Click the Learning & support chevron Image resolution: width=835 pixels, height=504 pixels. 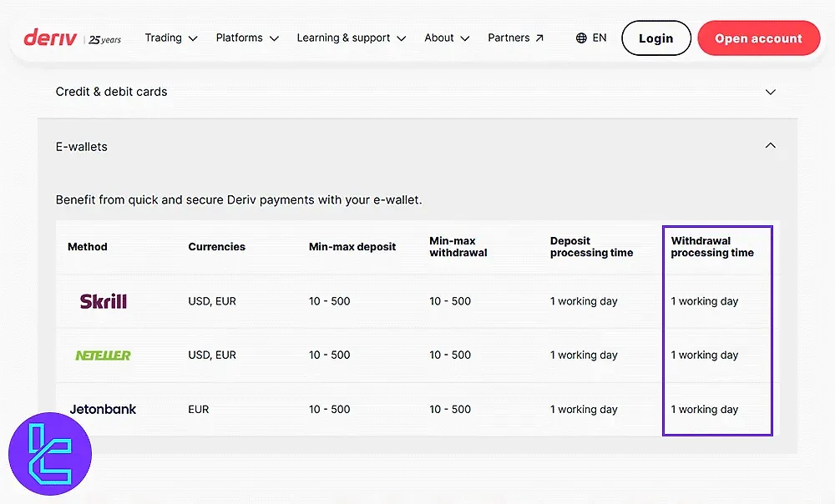click(x=402, y=38)
